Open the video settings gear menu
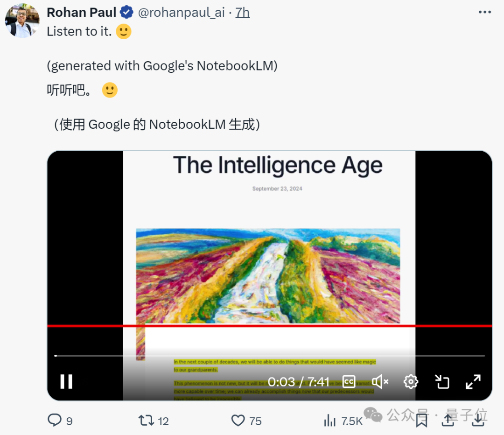This screenshot has width=504, height=435. pyautogui.click(x=411, y=381)
